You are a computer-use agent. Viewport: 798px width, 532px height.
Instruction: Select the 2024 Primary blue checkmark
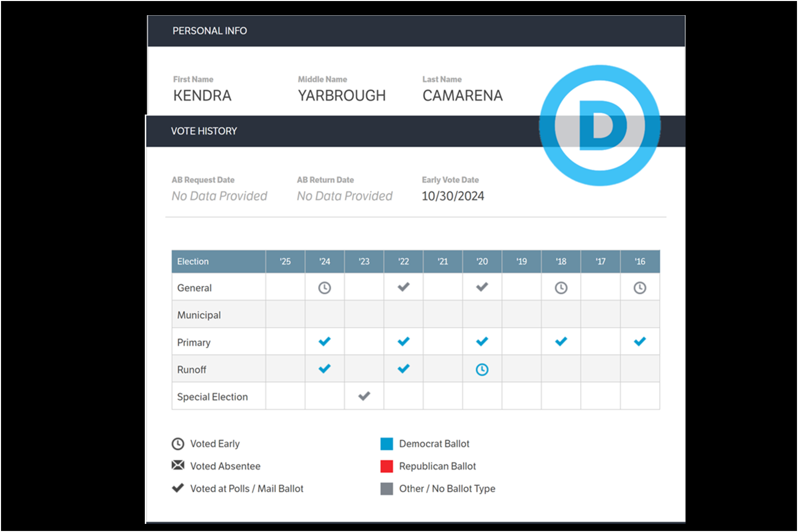point(325,342)
